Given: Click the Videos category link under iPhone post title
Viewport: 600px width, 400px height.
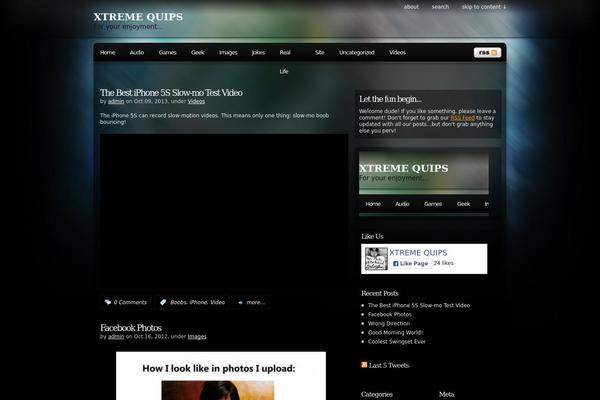Looking at the screenshot, I should coord(196,101).
